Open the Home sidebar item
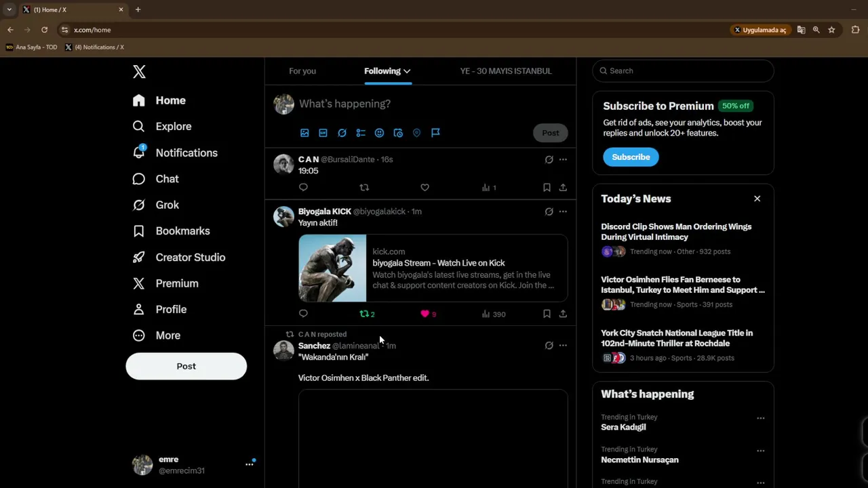Image resolution: width=868 pixels, height=488 pixels. (159, 100)
